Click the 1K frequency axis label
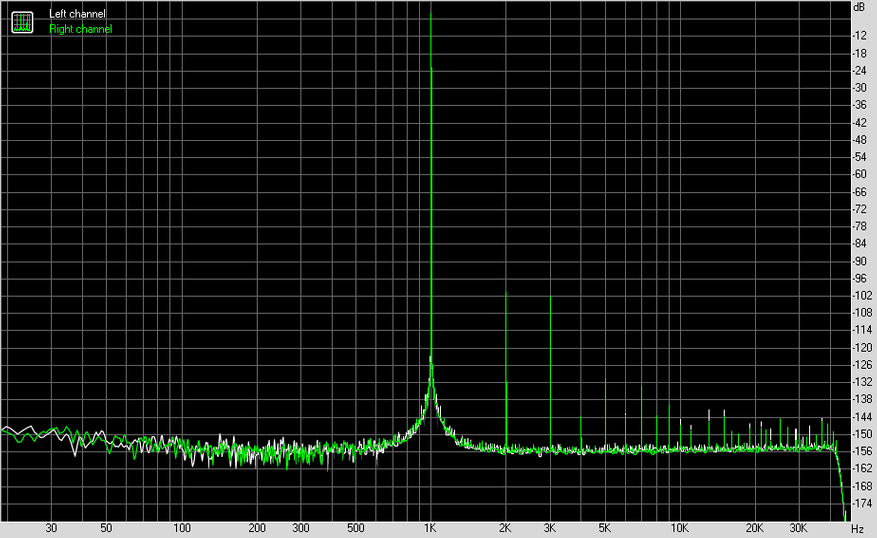Viewport: 877px width, 538px height. click(430, 528)
